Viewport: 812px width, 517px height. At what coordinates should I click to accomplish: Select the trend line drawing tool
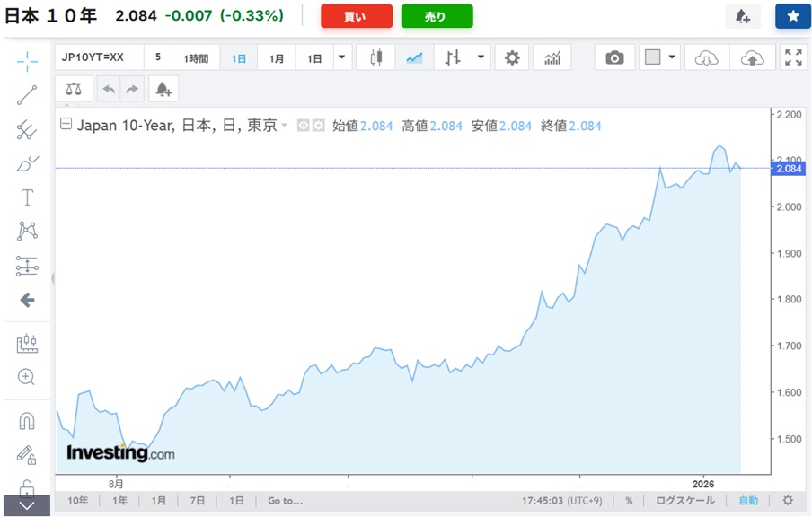pos(27,95)
